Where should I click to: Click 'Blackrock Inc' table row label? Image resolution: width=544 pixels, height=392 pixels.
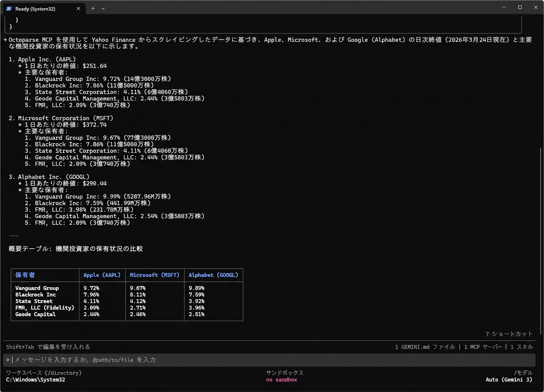click(x=36, y=295)
